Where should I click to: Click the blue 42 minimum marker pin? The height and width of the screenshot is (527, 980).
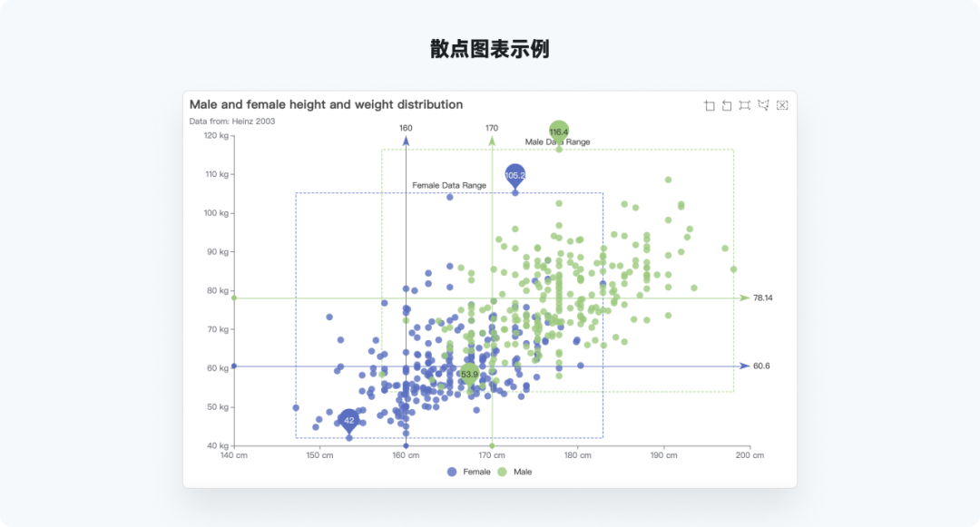[x=349, y=420]
